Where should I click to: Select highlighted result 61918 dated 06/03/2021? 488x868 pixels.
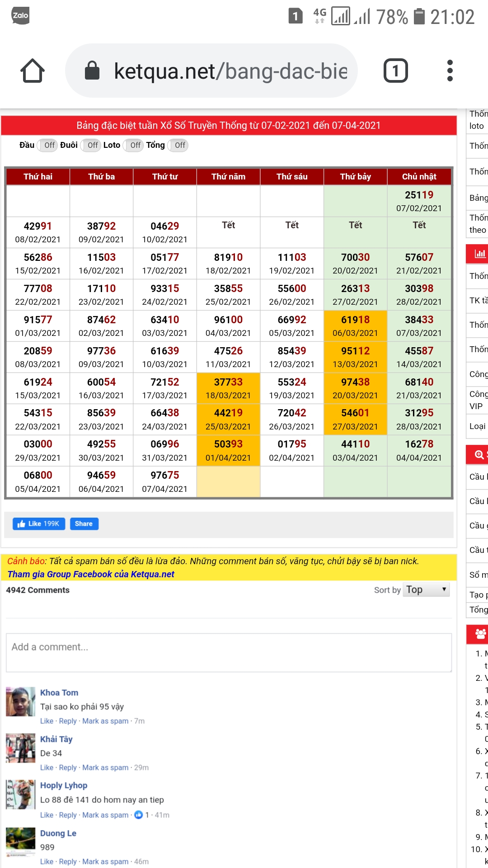[x=355, y=326]
